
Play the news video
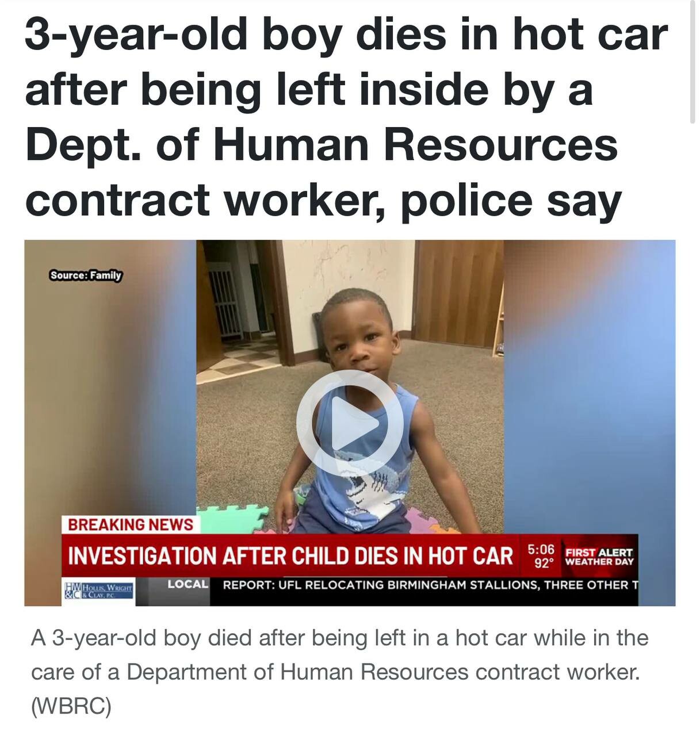[x=350, y=423]
